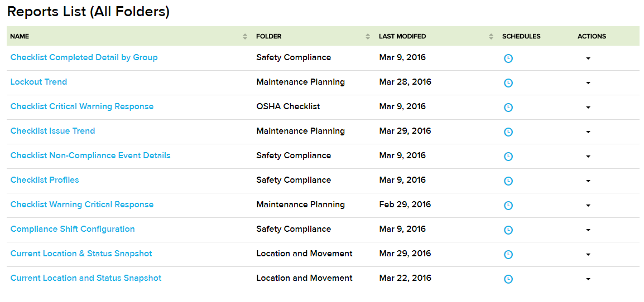The height and width of the screenshot is (302, 644).
Task: Sort reports by Name column sort arrows
Action: 245,37
